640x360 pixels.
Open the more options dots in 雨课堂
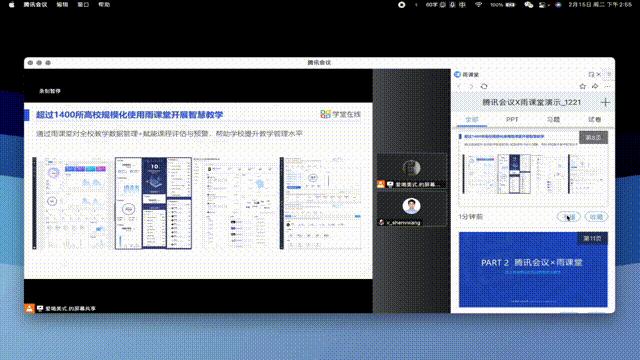point(608,86)
